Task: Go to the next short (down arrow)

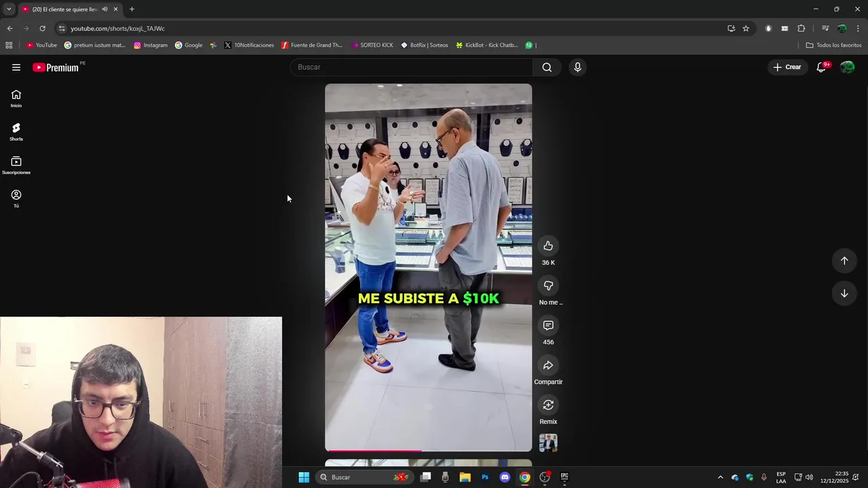Action: tap(844, 293)
